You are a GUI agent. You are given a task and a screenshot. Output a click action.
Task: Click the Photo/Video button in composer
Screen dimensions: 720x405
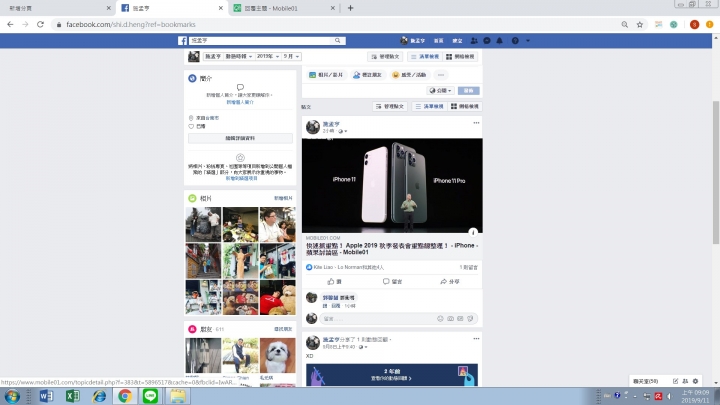(x=326, y=75)
